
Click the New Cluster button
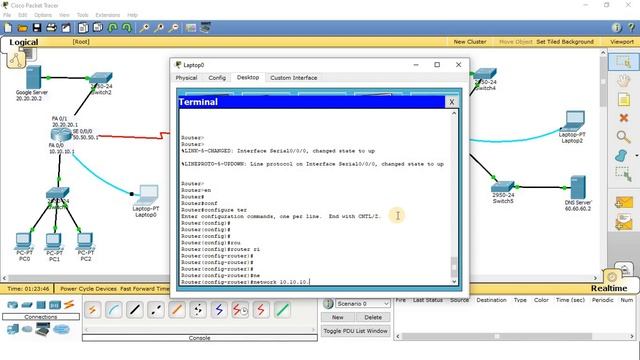470,42
